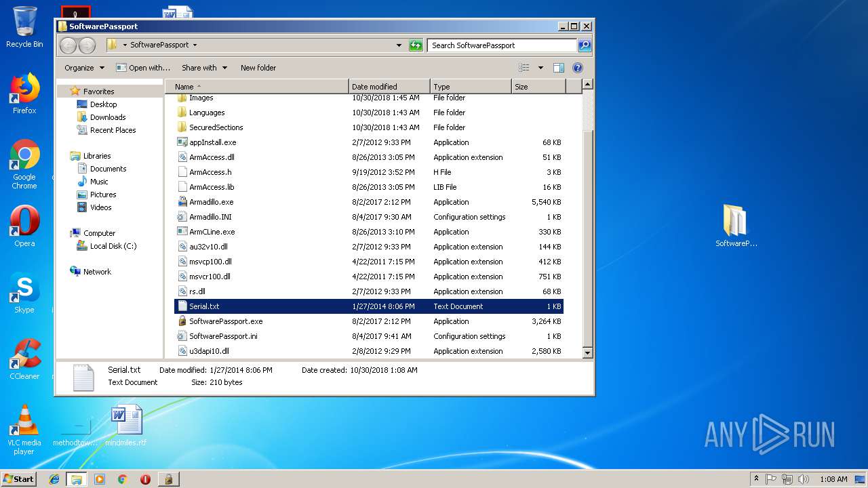868x488 pixels.
Task: Click Explorer Forward navigation button
Action: pyautogui.click(x=87, y=45)
